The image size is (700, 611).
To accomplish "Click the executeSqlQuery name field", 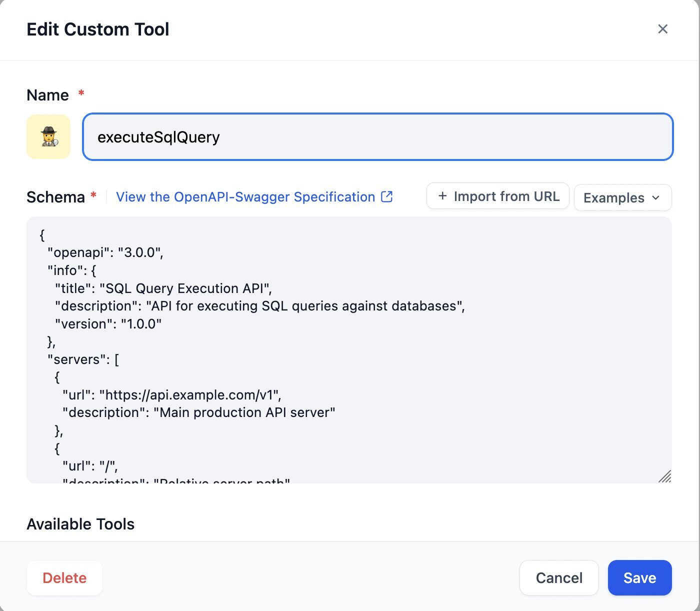I will (377, 137).
